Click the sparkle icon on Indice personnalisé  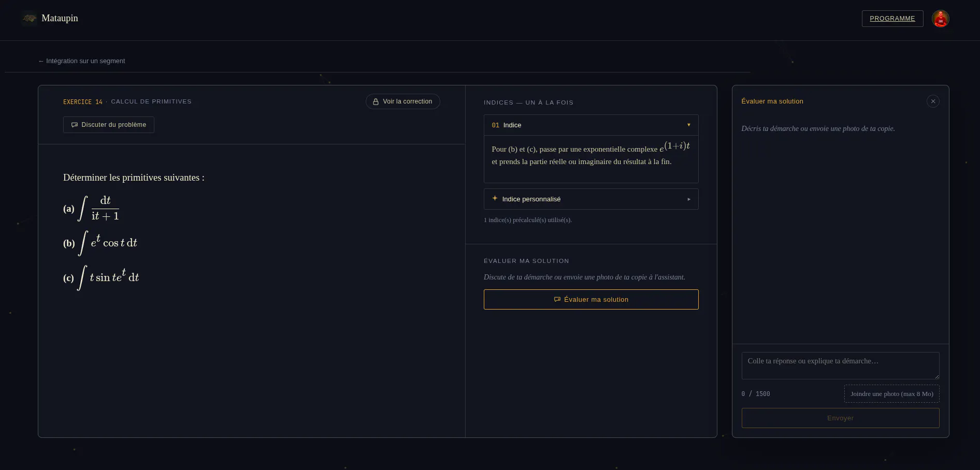[x=495, y=198]
